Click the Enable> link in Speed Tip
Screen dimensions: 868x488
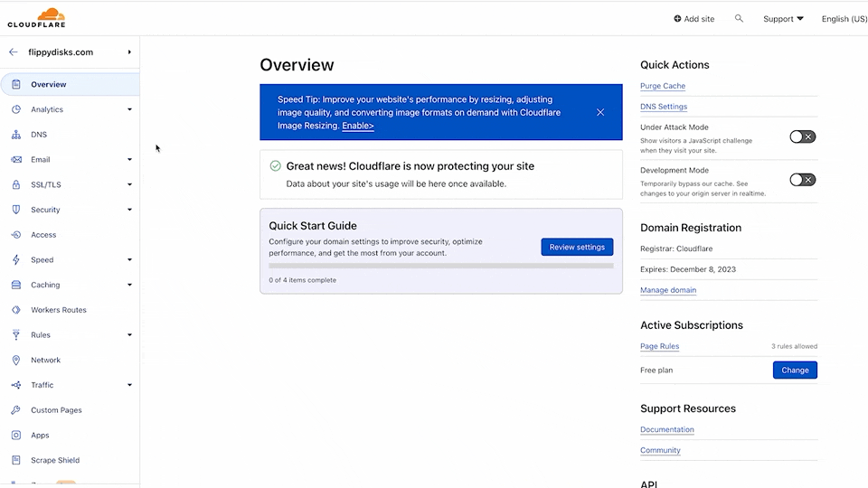click(x=358, y=126)
